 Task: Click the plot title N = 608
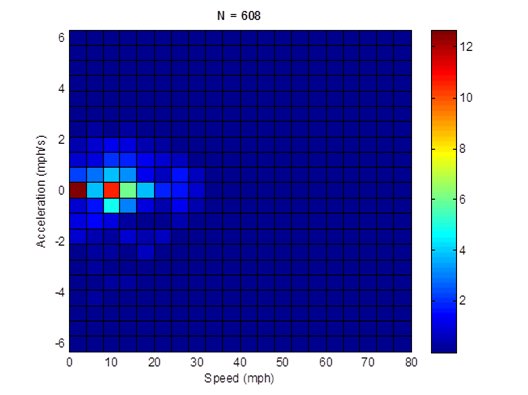tap(239, 16)
